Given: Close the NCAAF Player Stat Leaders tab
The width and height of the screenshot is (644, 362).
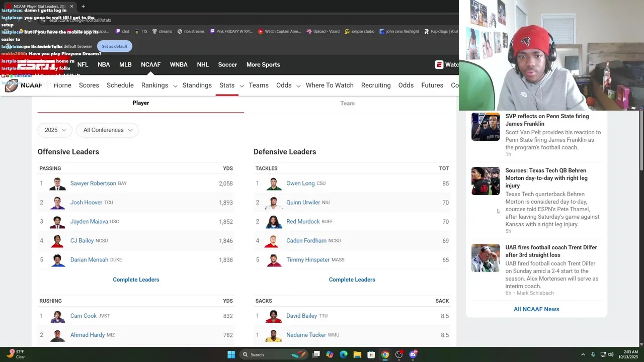Looking at the screenshot, I should (71, 7).
